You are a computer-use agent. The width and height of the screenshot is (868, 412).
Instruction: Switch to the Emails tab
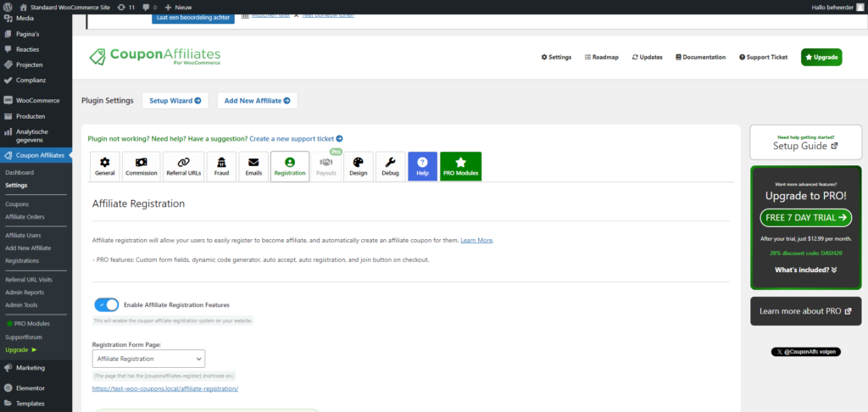tap(253, 167)
